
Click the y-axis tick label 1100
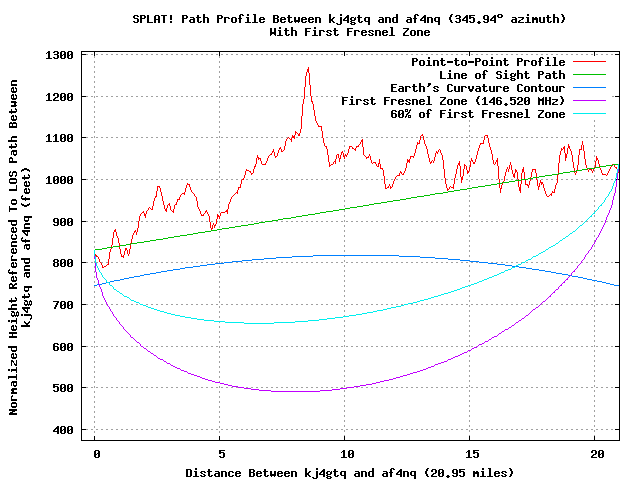pos(60,138)
